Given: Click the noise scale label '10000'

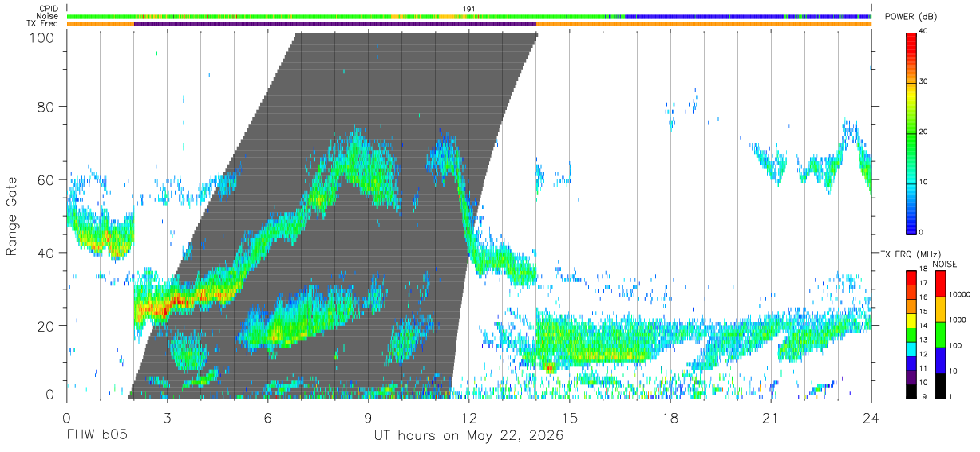Looking at the screenshot, I should tap(961, 295).
